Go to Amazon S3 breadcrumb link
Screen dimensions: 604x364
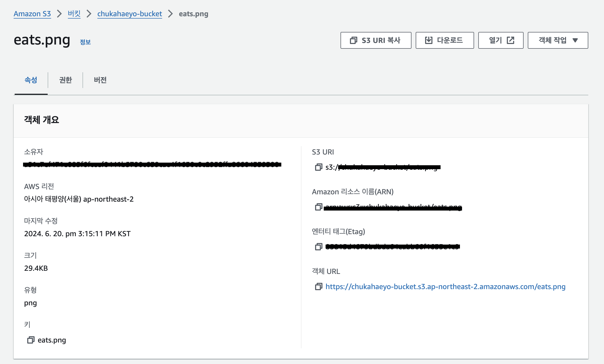point(32,14)
